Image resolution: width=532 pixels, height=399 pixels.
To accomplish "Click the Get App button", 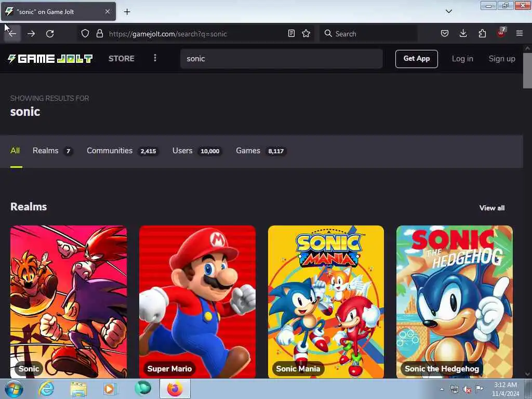I will (416, 59).
